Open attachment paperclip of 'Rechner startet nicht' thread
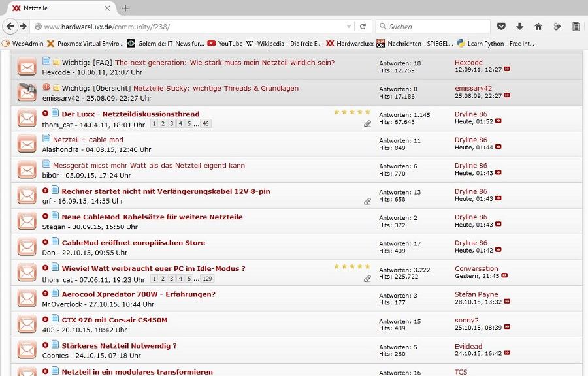 (367, 201)
